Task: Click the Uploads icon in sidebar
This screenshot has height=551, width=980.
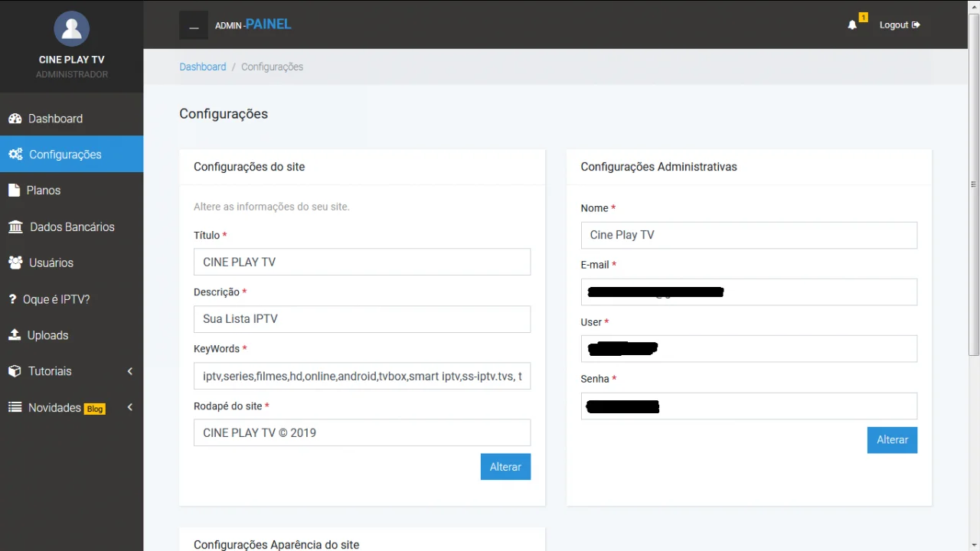Action: click(15, 335)
